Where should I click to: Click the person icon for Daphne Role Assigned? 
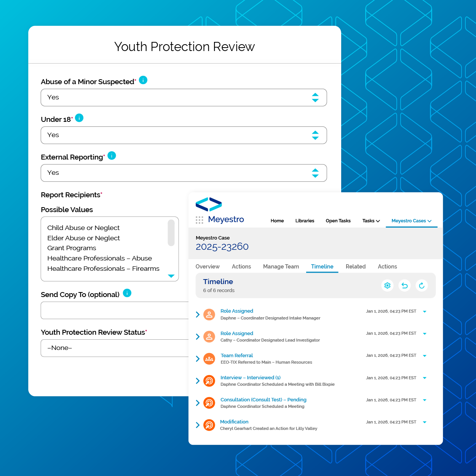coord(209,315)
